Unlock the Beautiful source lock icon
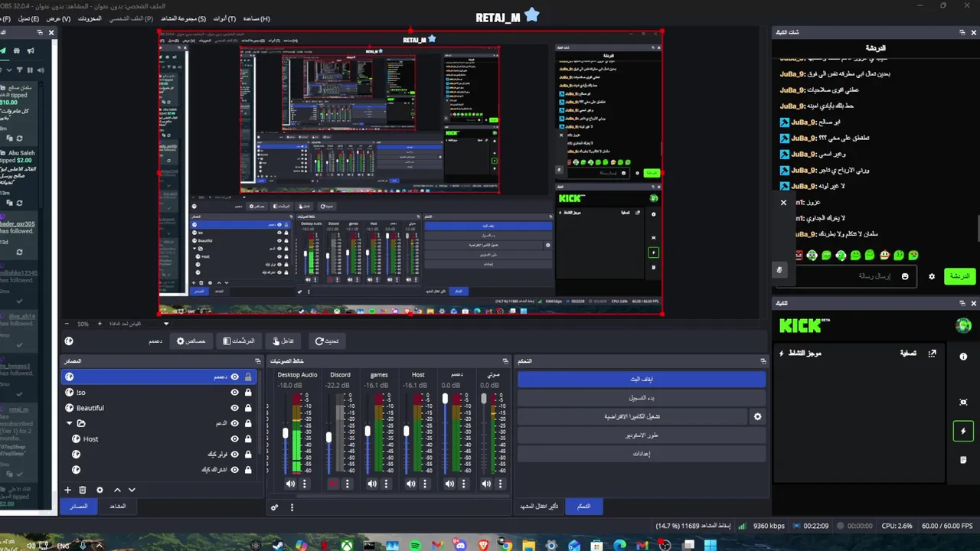 point(248,408)
